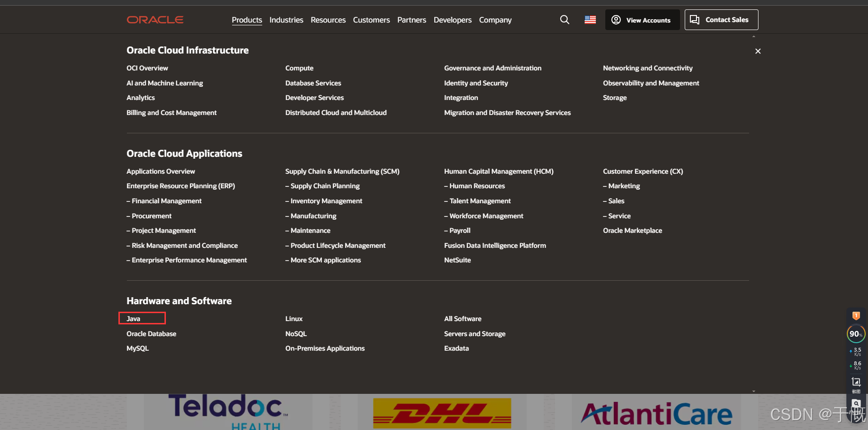The width and height of the screenshot is (868, 430).
Task: Open Governance and Administration link
Action: [493, 68]
